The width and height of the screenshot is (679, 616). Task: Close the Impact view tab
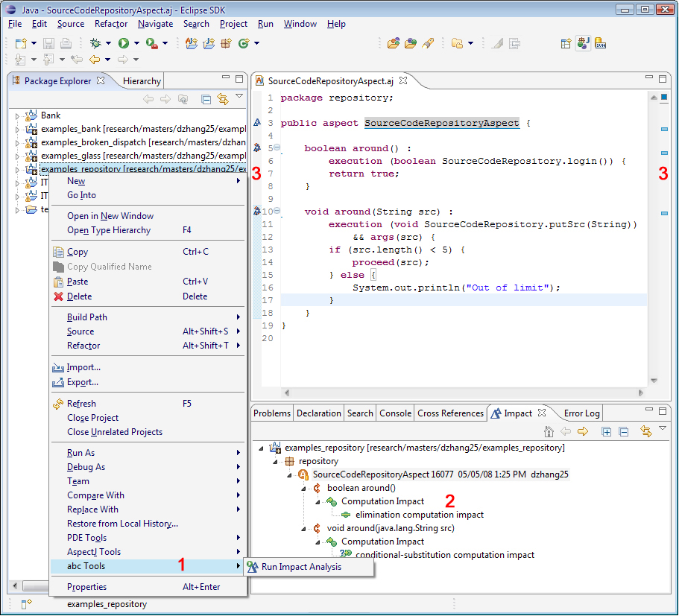[x=542, y=413]
